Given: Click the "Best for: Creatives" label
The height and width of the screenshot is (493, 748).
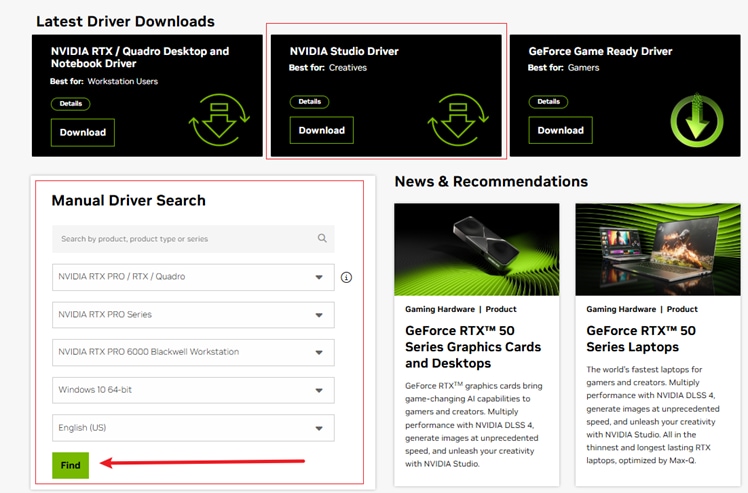Looking at the screenshot, I should 328,68.
